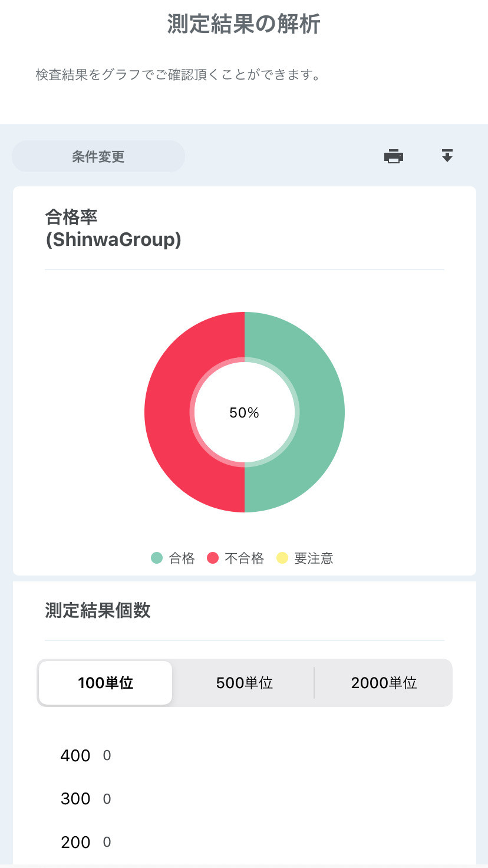Image resolution: width=488 pixels, height=868 pixels.
Task: Click the download arrow icon
Action: (447, 156)
